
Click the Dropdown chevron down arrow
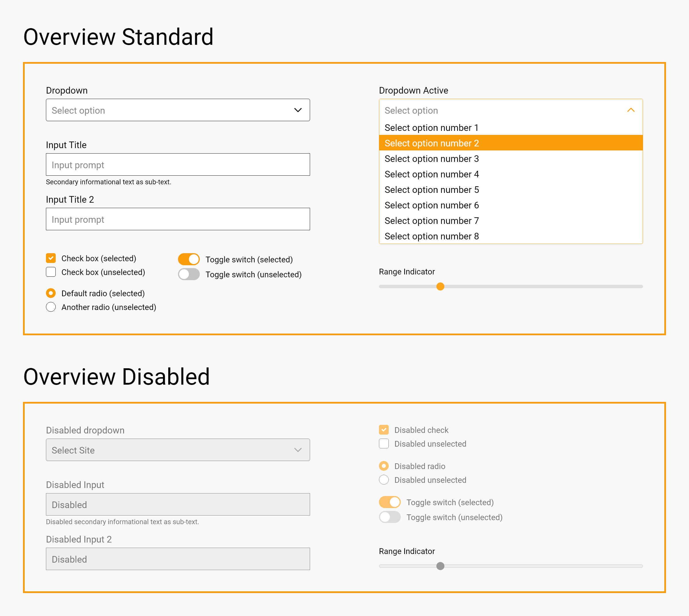pos(298,110)
